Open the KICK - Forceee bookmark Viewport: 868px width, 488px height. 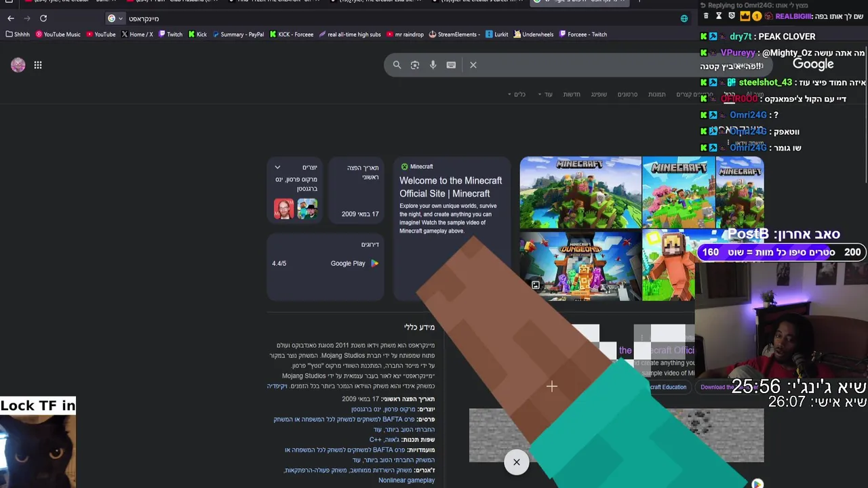pyautogui.click(x=292, y=35)
